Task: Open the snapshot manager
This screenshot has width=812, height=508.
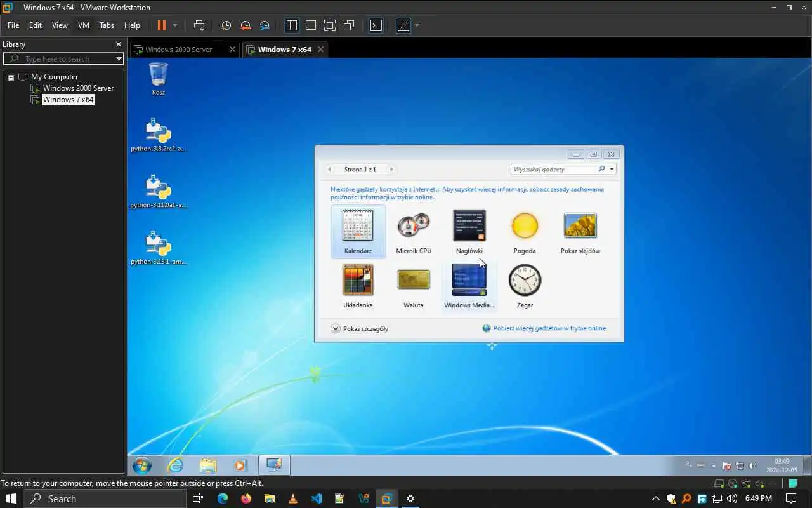Action: 265,25
